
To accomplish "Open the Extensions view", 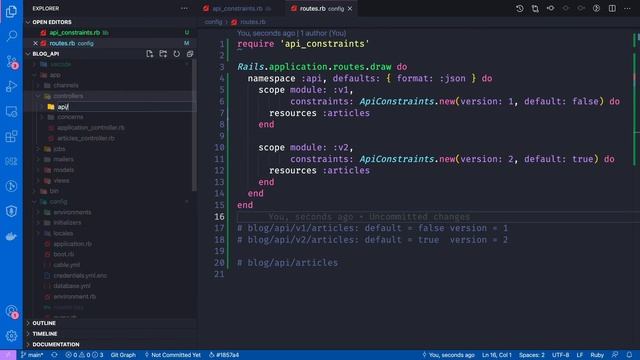I will [x=11, y=136].
